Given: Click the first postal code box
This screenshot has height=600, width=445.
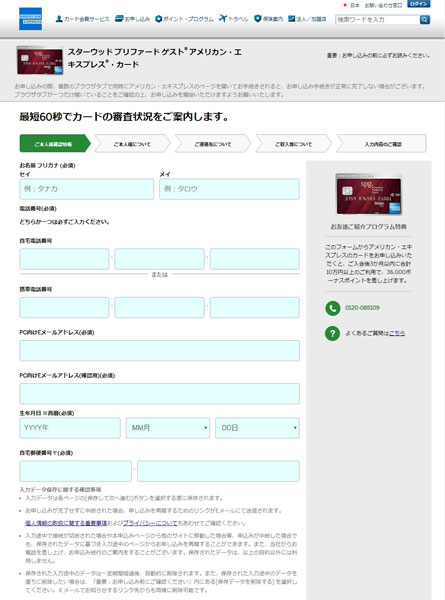Looking at the screenshot, I should click(x=75, y=471).
